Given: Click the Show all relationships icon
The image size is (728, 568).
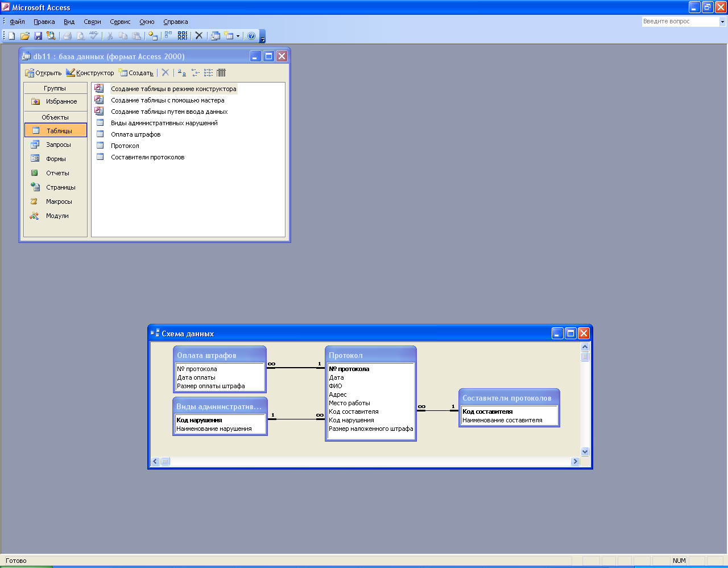Looking at the screenshot, I should 183,35.
